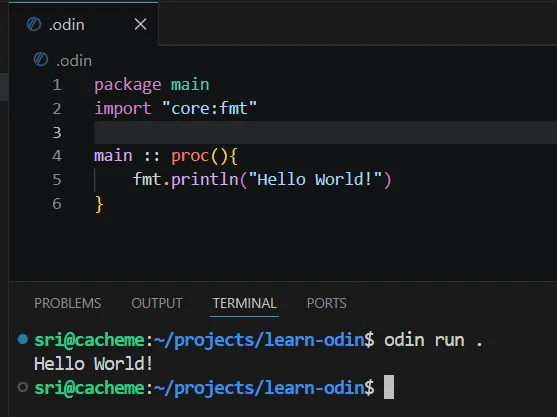The width and height of the screenshot is (557, 417).
Task: Select the .odin editor tab
Action: pyautogui.click(x=83, y=24)
